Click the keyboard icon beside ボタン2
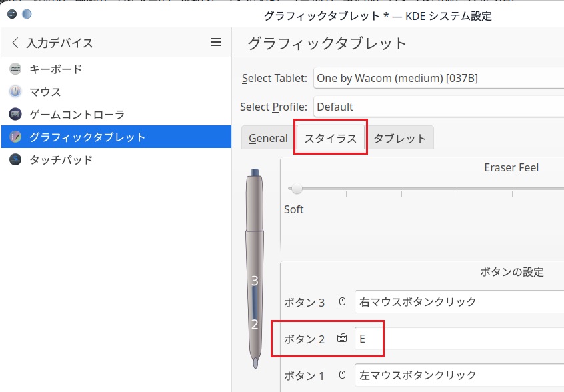Image resolution: width=564 pixels, height=392 pixels. point(343,338)
